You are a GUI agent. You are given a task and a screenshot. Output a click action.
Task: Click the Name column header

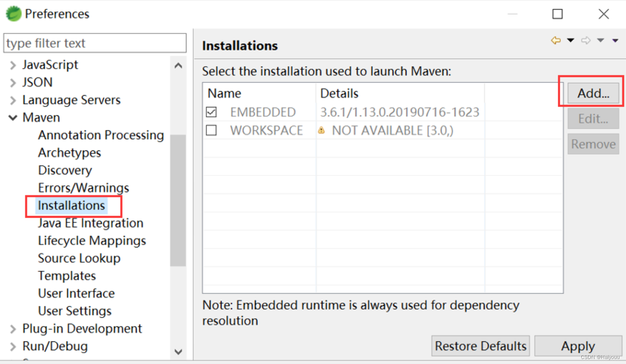[x=224, y=93]
